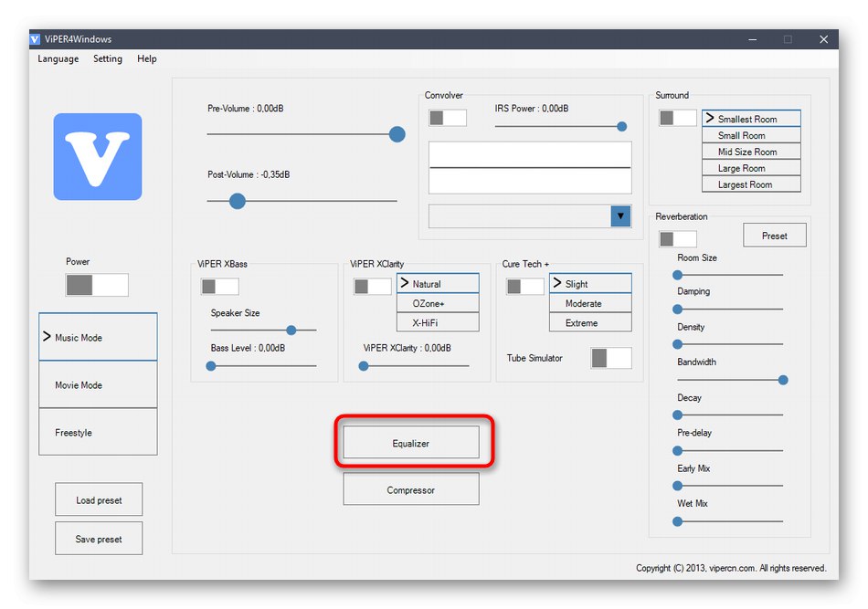The image size is (868, 609).
Task: Choose Mid Size Room surround option
Action: 751,152
